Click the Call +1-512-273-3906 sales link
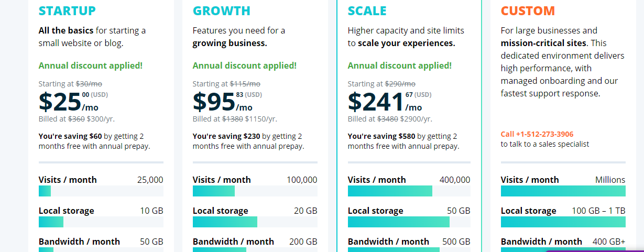Image resolution: width=644 pixels, height=252 pixels. click(537, 134)
